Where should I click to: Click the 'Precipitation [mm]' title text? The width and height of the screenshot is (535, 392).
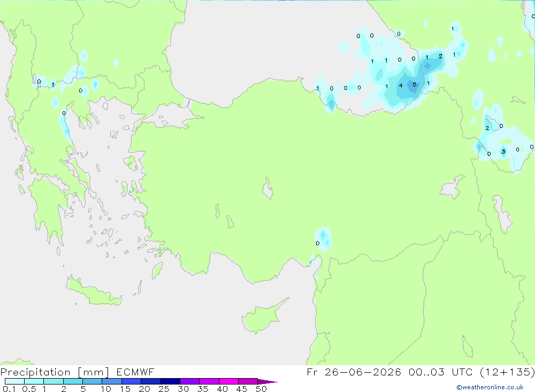point(55,372)
